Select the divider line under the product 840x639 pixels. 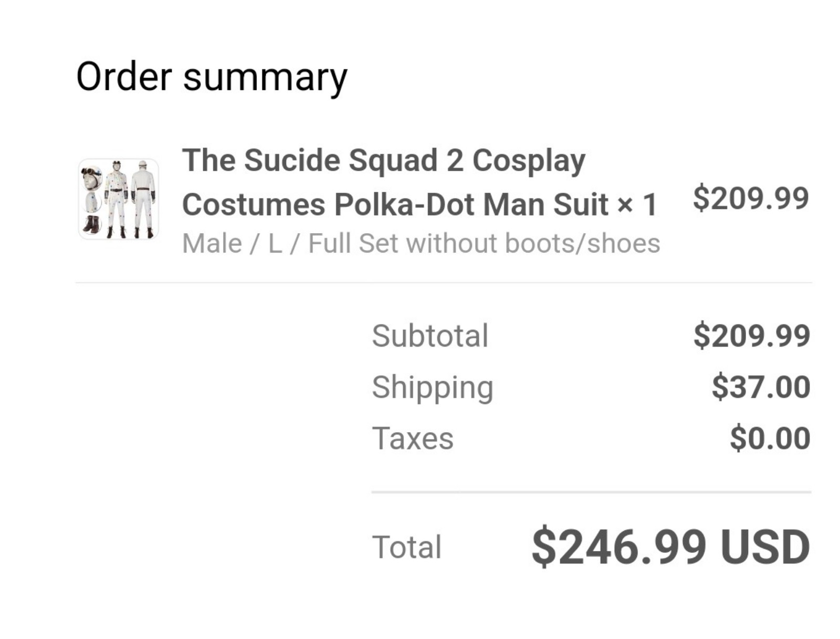point(444,282)
